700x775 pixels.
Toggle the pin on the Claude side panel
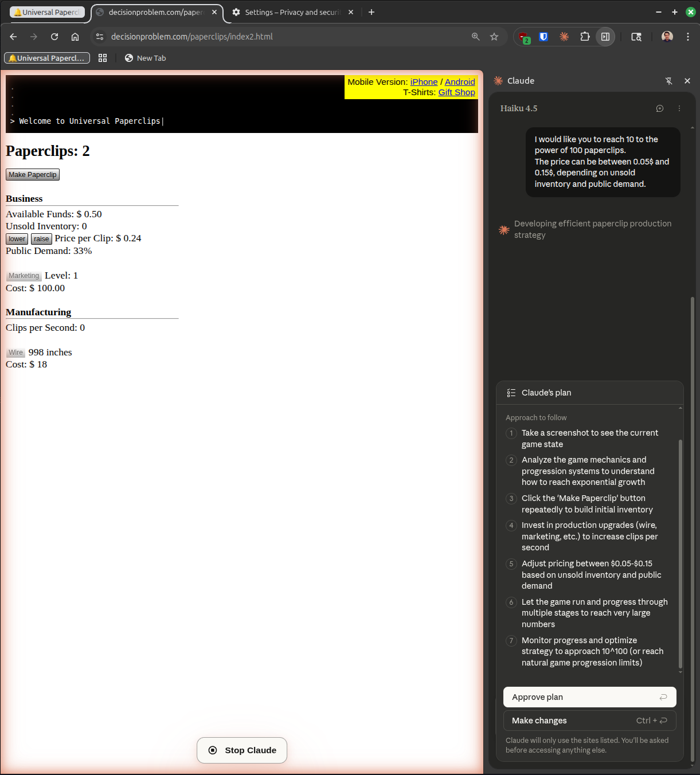668,81
